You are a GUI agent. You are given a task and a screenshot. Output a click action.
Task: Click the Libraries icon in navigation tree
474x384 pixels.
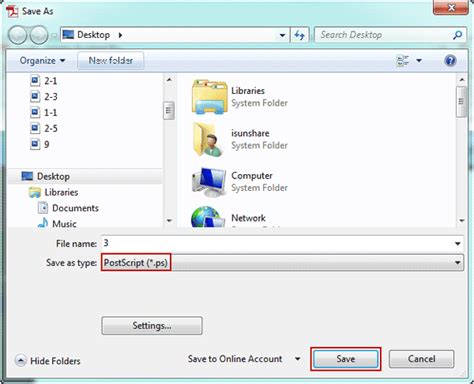[x=35, y=192]
